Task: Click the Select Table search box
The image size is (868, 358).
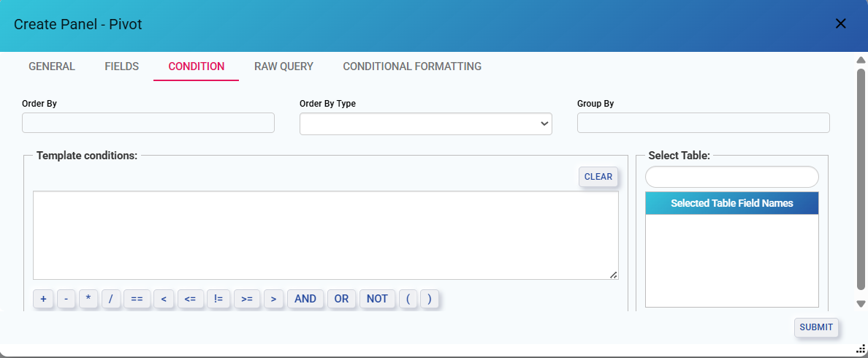Action: point(731,177)
